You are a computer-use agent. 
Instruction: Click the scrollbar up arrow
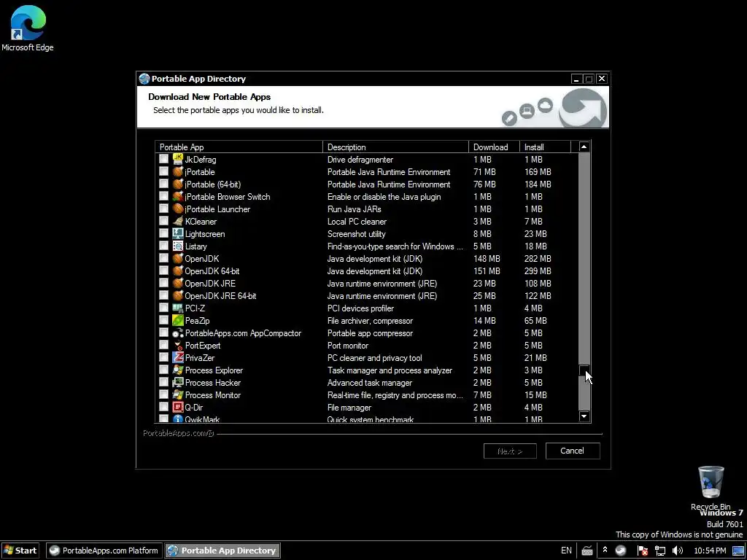(584, 147)
